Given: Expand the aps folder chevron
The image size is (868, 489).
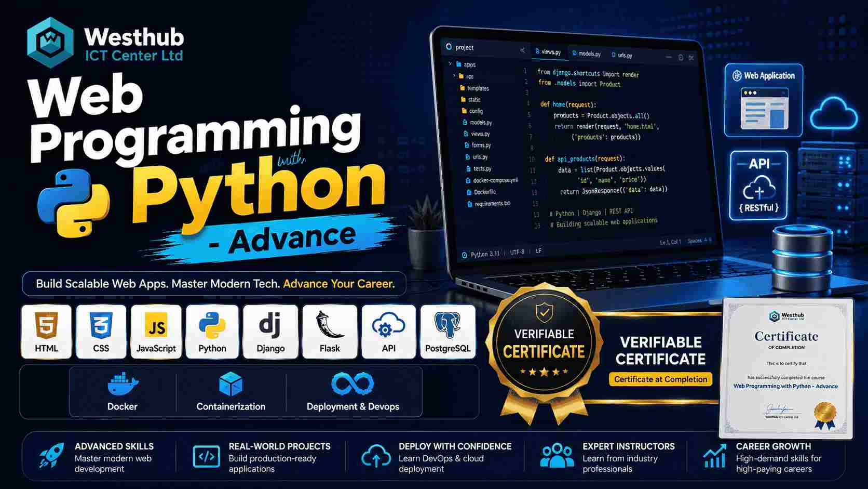Looking at the screenshot, I should (x=454, y=76).
